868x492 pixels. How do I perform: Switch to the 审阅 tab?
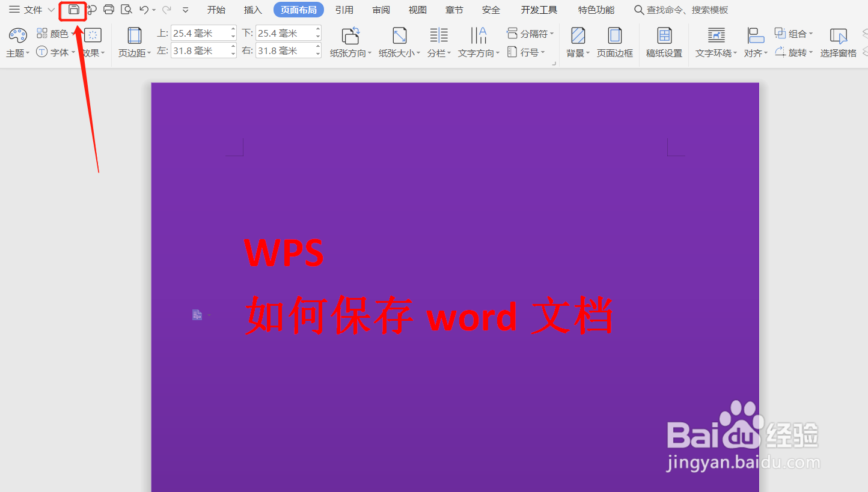coord(381,10)
